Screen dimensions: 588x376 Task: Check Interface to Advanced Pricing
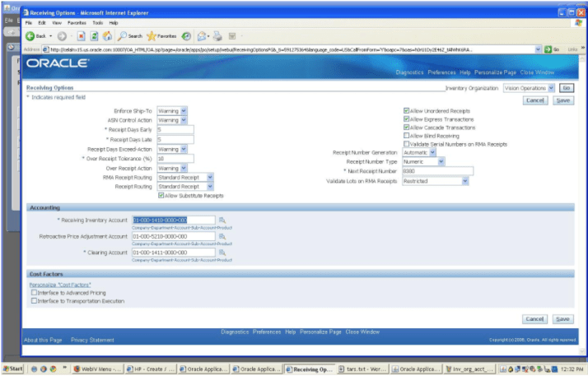click(33, 292)
